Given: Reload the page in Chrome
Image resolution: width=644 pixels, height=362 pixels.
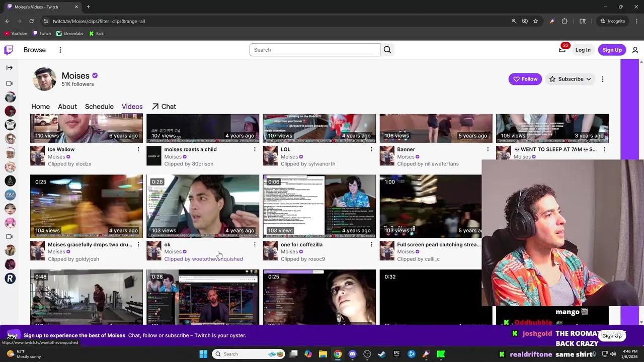Looking at the screenshot, I should 31,21.
